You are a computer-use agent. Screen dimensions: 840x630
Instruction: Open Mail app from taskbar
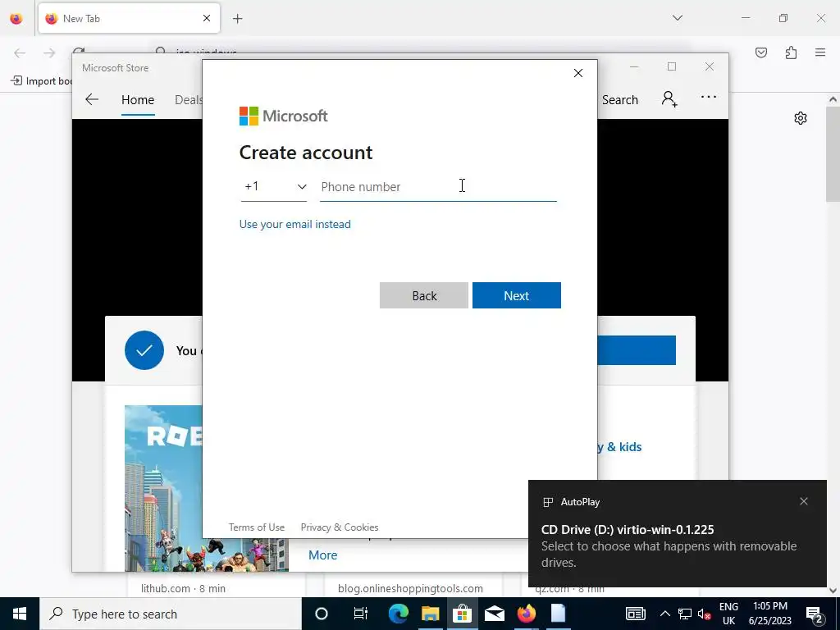pyautogui.click(x=494, y=614)
